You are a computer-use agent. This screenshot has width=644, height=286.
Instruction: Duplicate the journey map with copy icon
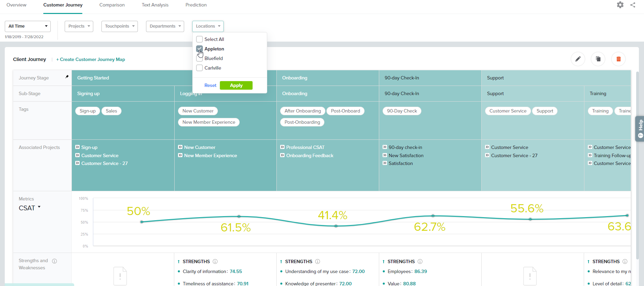tap(598, 59)
